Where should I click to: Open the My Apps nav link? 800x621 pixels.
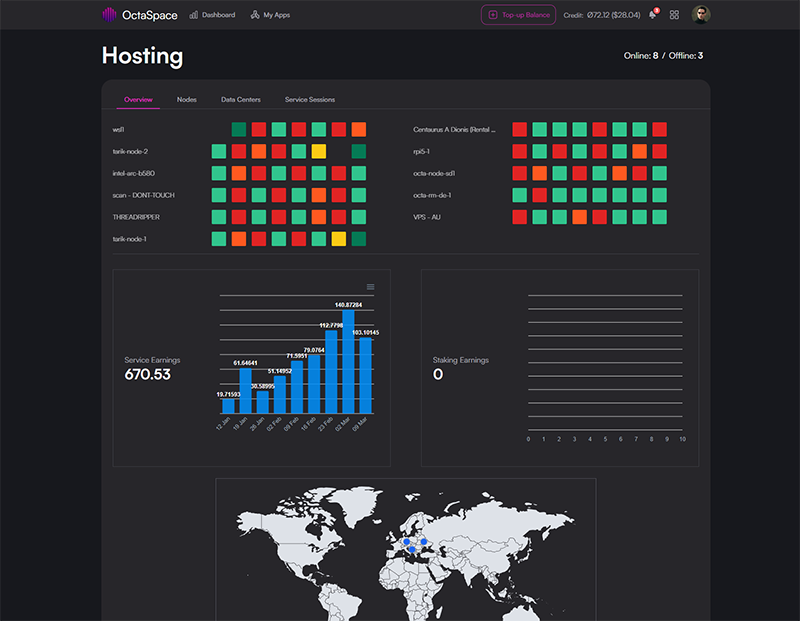click(270, 15)
